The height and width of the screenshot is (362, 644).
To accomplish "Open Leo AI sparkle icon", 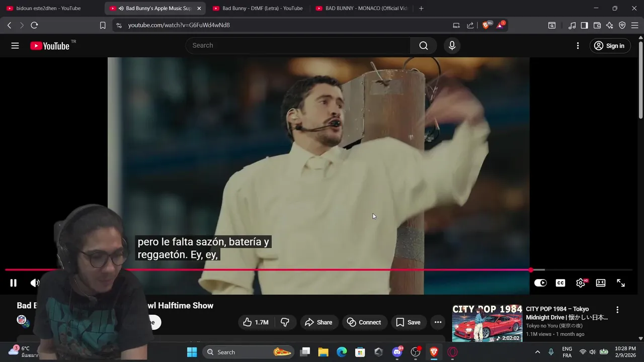I will pos(610,25).
